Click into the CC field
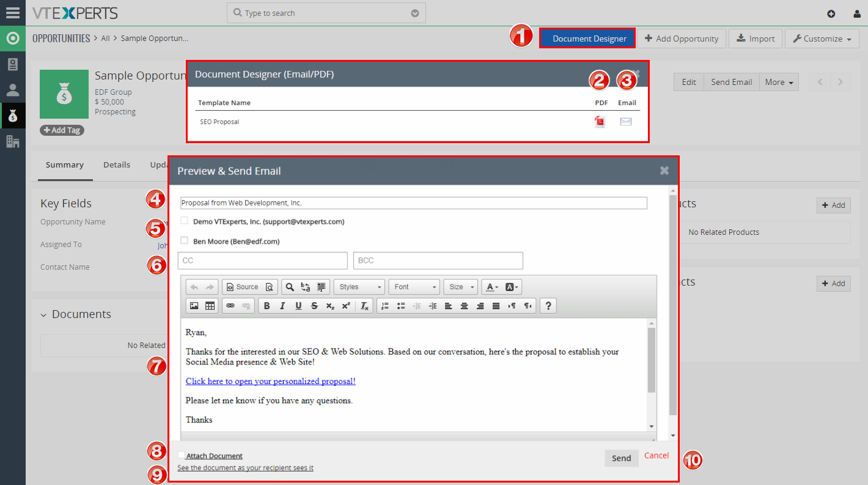Viewport: 868px width, 485px height. [263, 261]
